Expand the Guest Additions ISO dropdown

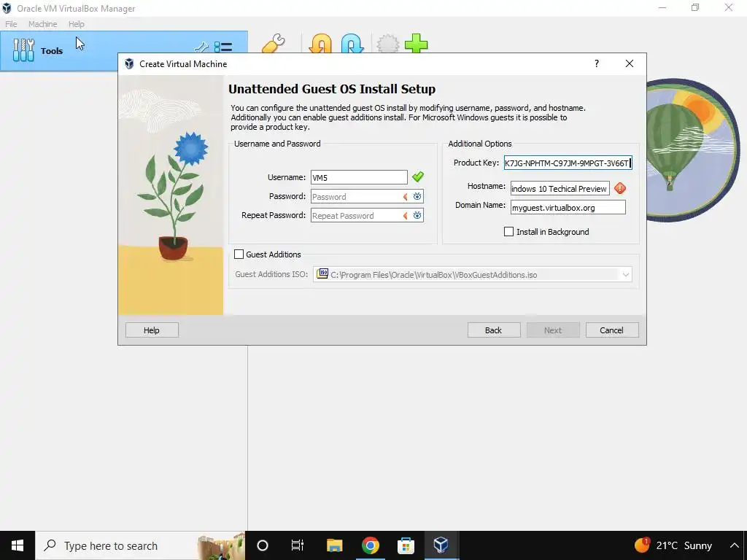click(625, 275)
